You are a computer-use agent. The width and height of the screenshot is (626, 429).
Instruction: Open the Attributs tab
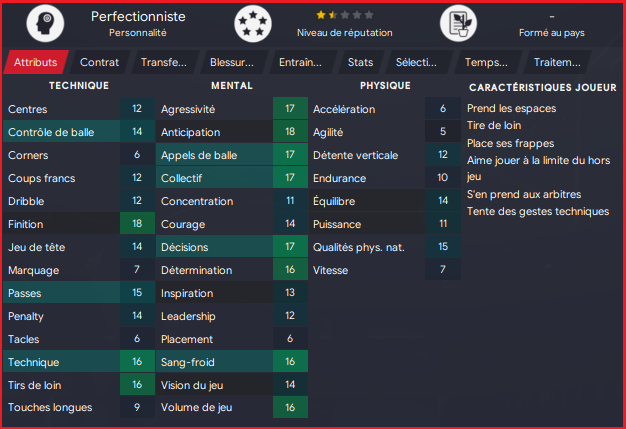[35, 62]
